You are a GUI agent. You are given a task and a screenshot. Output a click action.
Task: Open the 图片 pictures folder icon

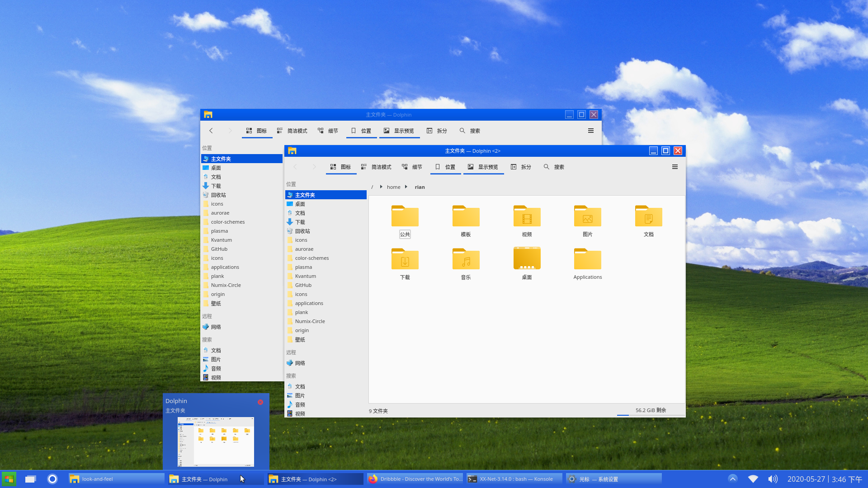[x=587, y=216]
